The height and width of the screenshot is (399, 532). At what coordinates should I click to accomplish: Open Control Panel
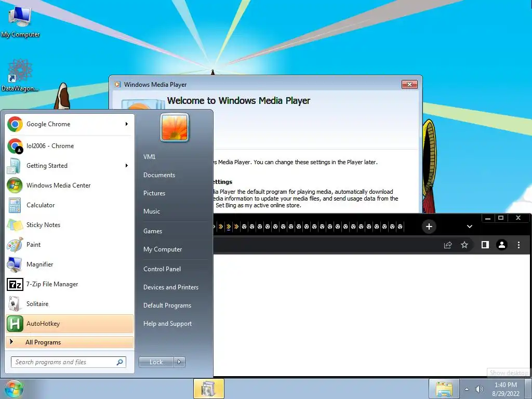(162, 269)
